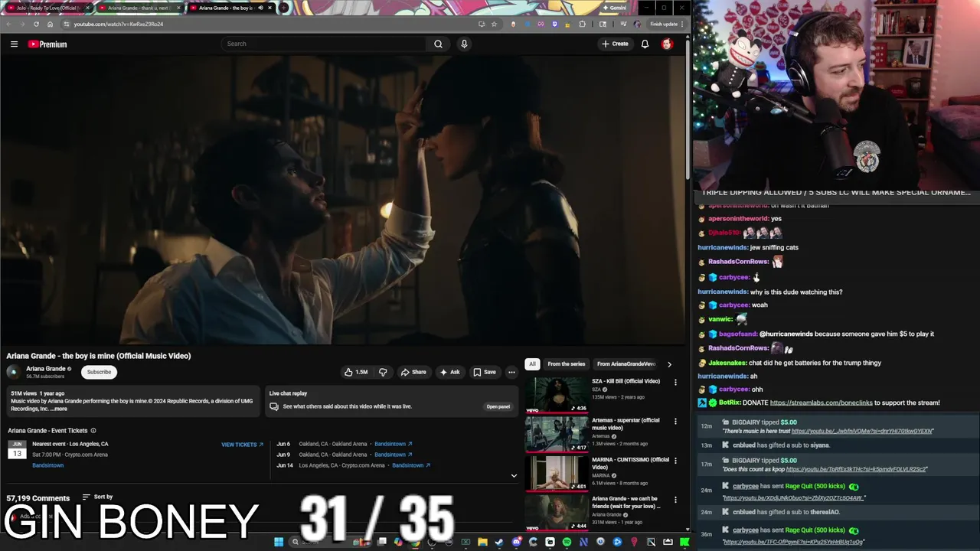Open Steam from taskbar

499,542
